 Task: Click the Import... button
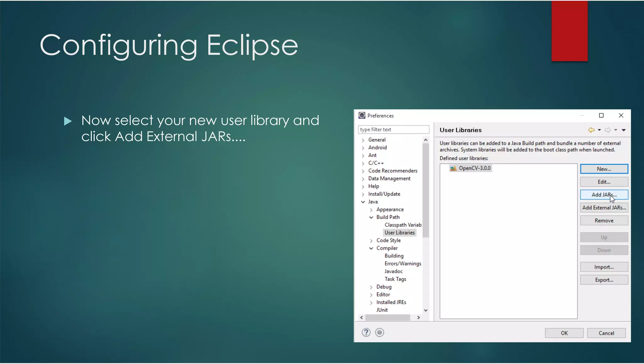604,267
